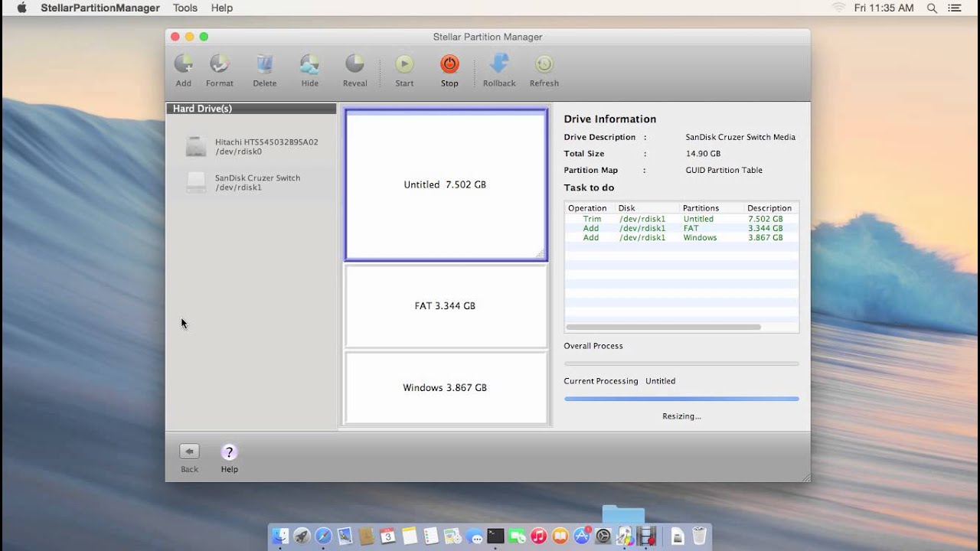Screen dimensions: 980x551
Task: Click the Delete partition toolbar icon
Action: click(x=265, y=64)
